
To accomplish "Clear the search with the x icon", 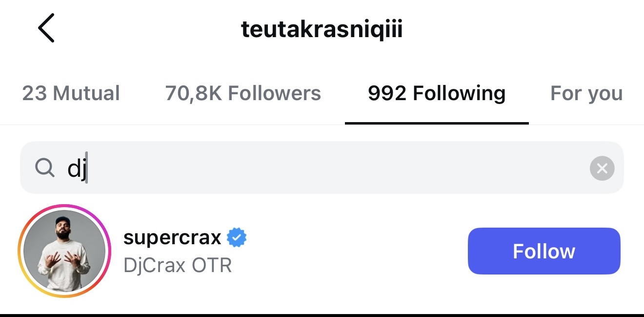I will (602, 169).
